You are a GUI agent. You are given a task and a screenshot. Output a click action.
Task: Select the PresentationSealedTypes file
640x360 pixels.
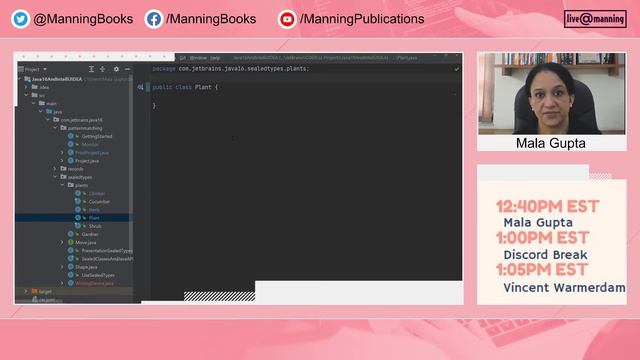(107, 251)
